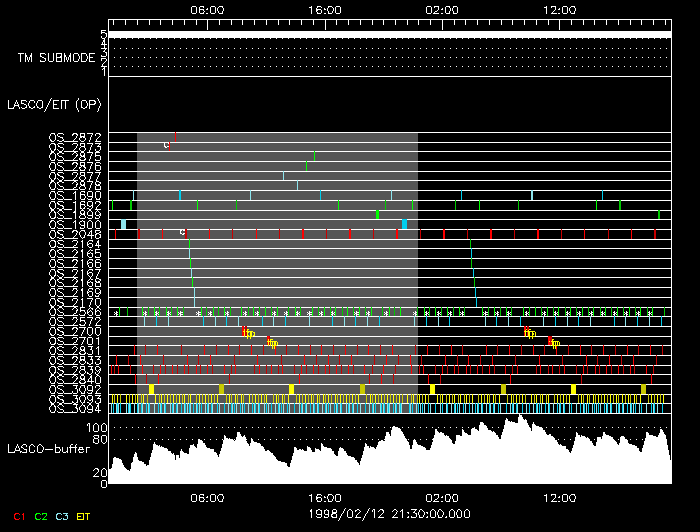The image size is (700, 532).
Task: Select the LASCO/EIT (OP) section label
Action: point(43,103)
